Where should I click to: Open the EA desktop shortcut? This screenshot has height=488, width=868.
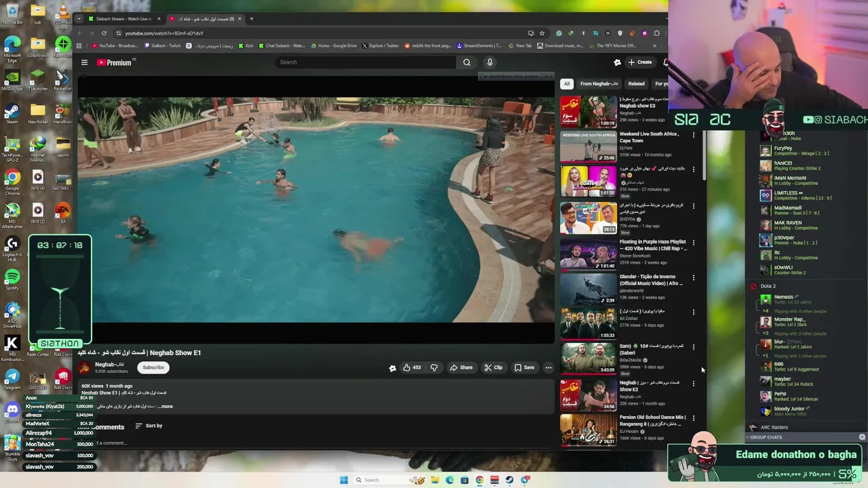pos(63,213)
